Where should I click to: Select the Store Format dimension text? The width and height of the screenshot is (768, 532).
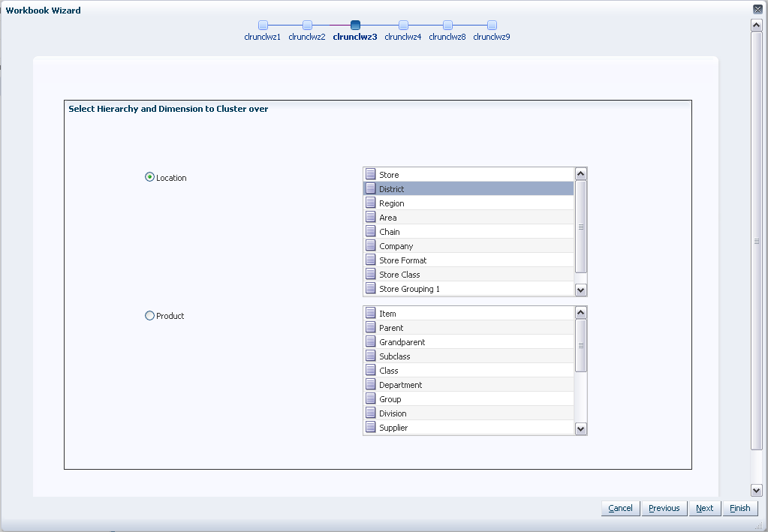tap(402, 260)
